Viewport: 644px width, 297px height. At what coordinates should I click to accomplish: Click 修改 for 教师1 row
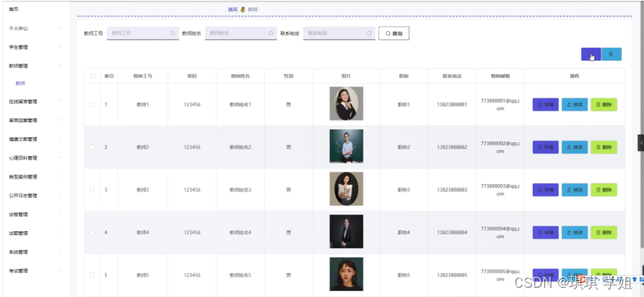pos(575,104)
